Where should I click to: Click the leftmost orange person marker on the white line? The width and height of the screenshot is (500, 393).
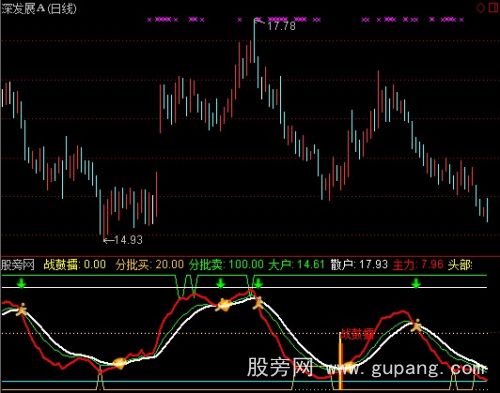(22, 310)
